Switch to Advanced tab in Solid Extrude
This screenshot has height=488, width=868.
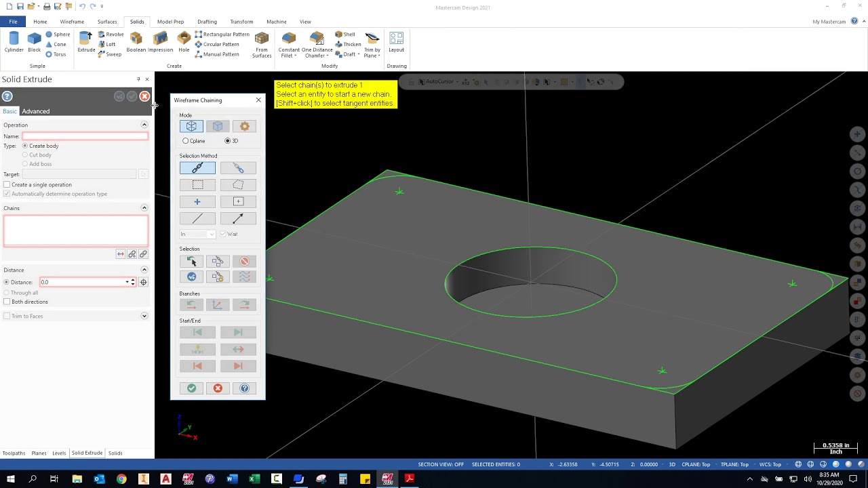click(35, 111)
